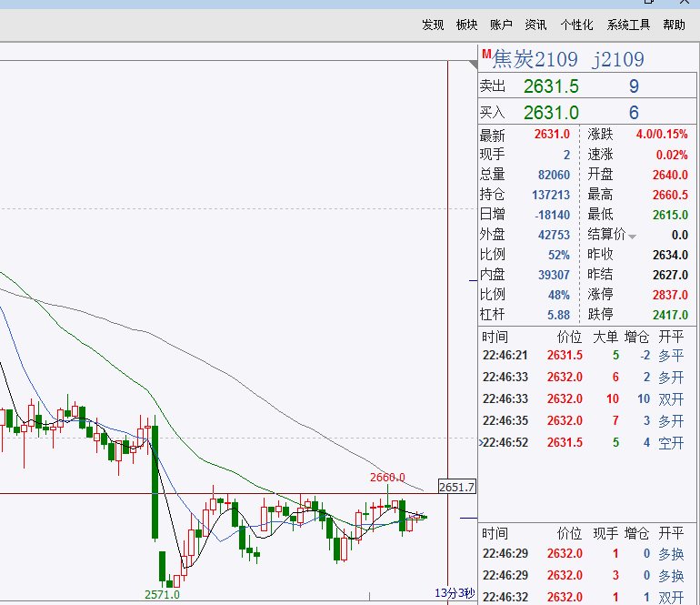Open the 个性化 menu
Screen dimensions: 700x605
tap(576, 25)
